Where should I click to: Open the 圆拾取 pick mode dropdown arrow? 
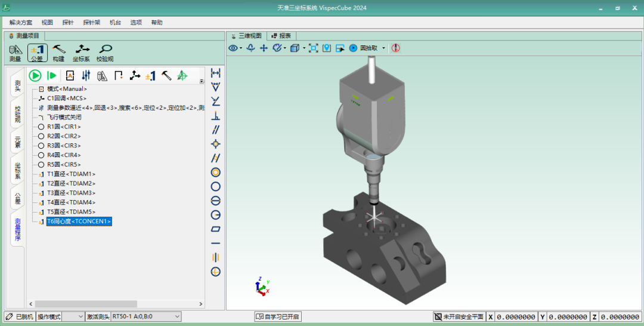[x=383, y=48]
